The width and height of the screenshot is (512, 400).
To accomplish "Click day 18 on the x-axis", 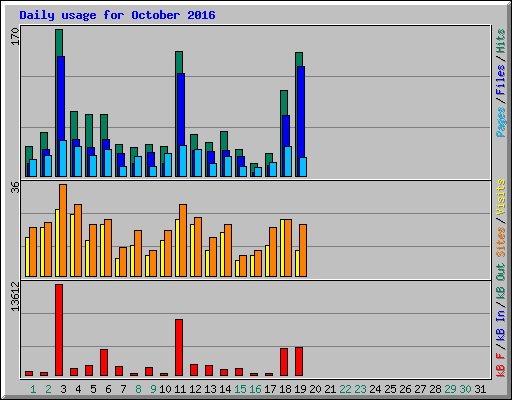I will tap(285, 389).
